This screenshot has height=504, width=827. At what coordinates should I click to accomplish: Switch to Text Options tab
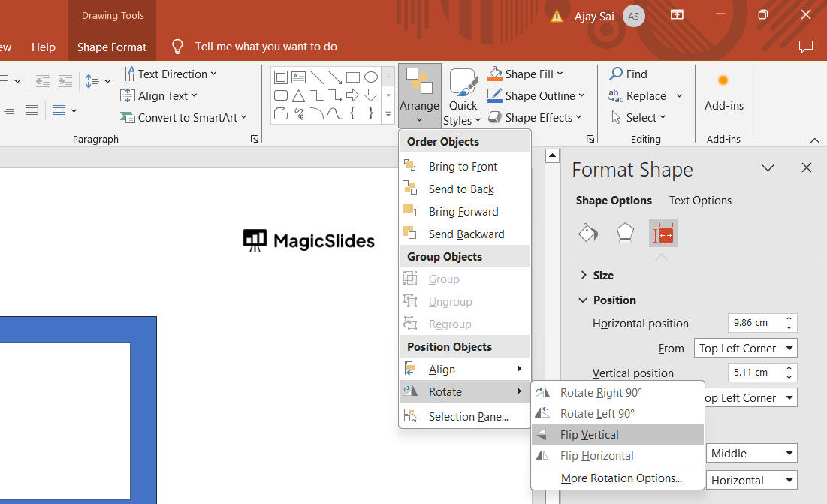pyautogui.click(x=700, y=201)
